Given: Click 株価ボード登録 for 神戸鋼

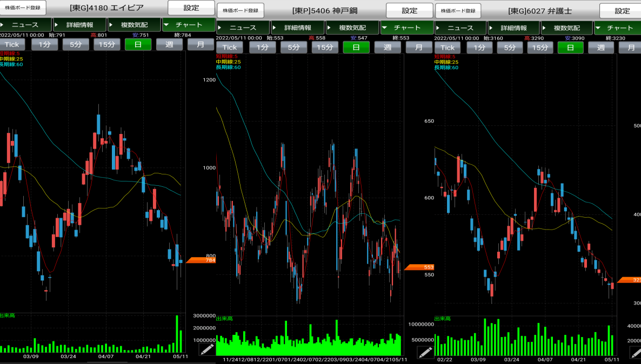Looking at the screenshot, I should coord(241,10).
